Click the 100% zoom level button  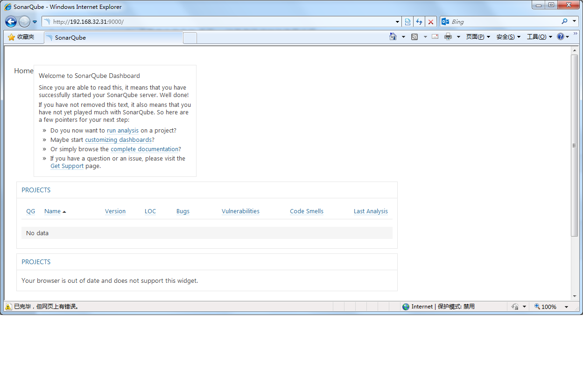click(546, 307)
